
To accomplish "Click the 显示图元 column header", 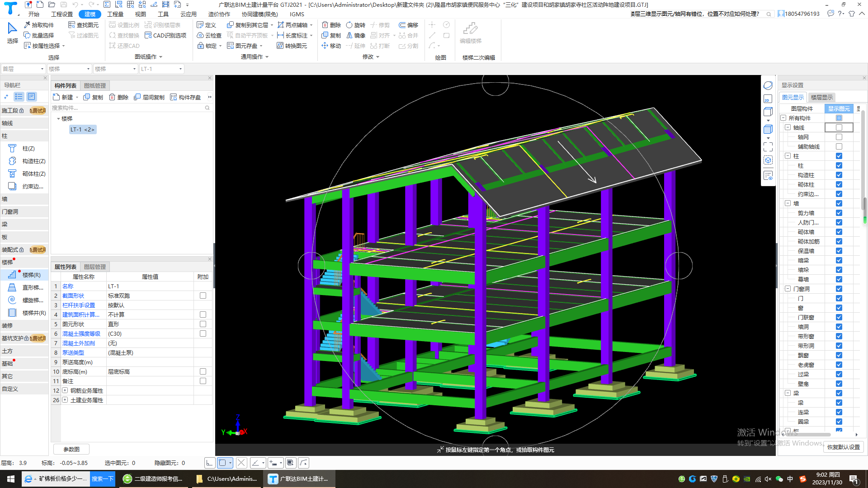I will [839, 108].
